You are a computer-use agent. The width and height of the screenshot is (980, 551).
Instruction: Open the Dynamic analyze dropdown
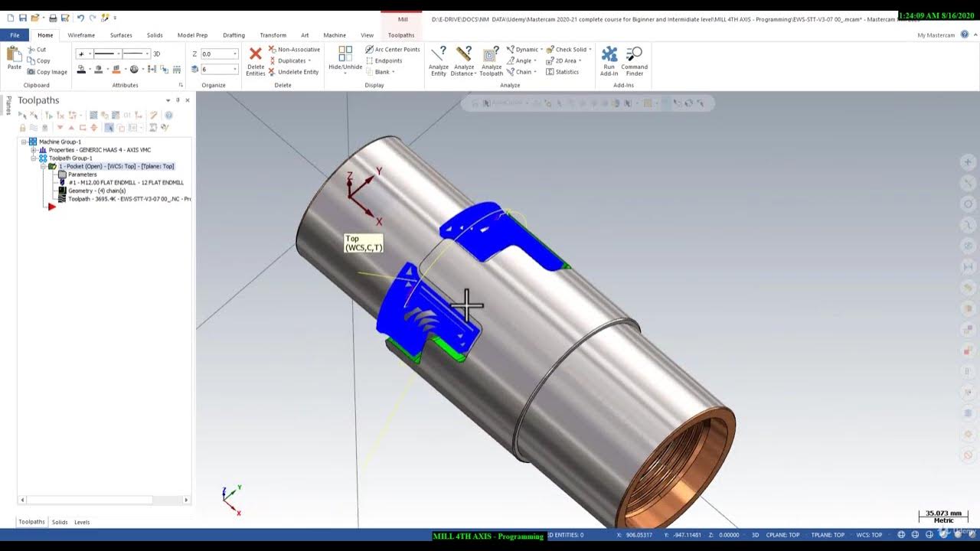(x=542, y=49)
